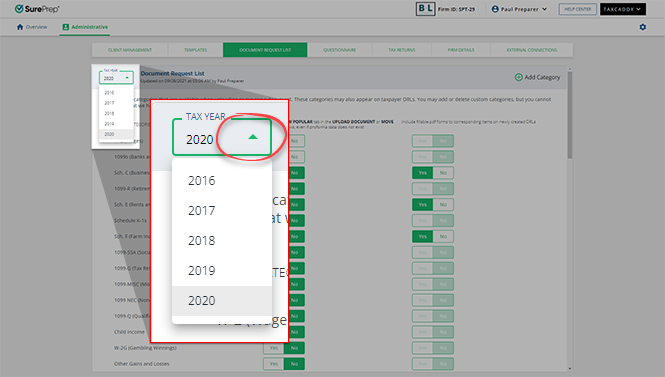Open the Administrative section

tap(85, 27)
